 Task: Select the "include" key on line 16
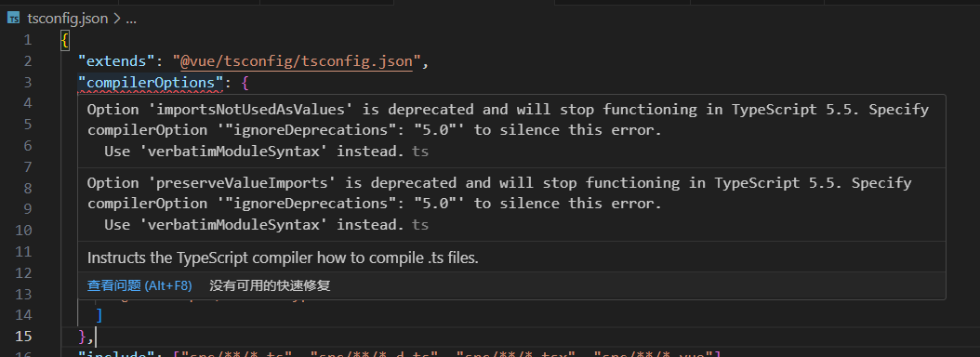point(121,354)
